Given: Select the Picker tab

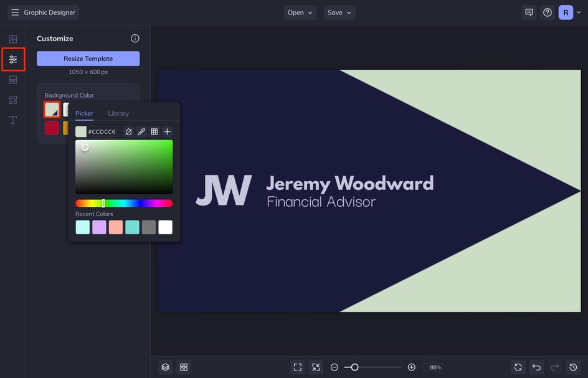Looking at the screenshot, I should (84, 113).
